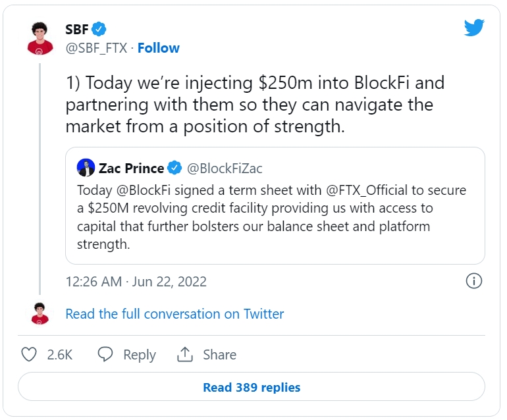The width and height of the screenshot is (507, 420).
Task: Click the small SBF avatar near conversation link
Action: (x=40, y=313)
